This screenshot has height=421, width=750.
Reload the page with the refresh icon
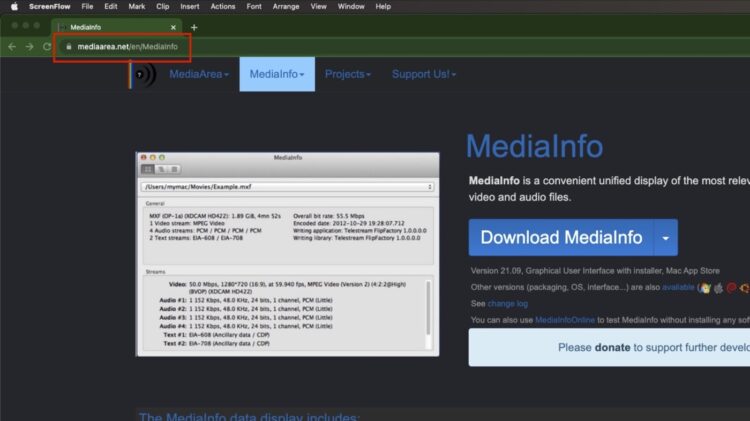(x=47, y=46)
